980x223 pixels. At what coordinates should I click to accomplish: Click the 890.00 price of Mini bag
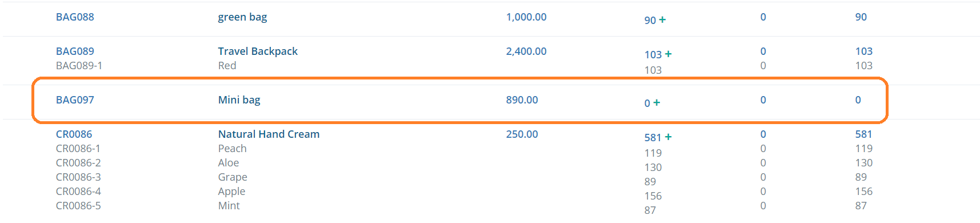(522, 100)
